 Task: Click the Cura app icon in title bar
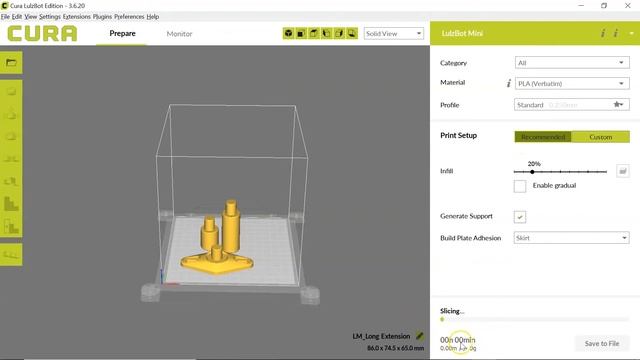point(4,6)
